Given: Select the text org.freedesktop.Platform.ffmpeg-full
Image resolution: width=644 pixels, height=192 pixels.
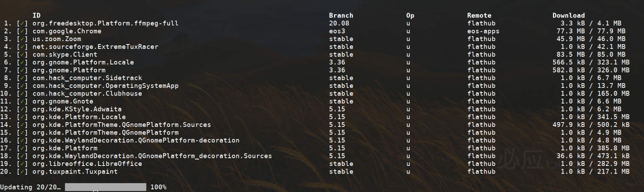Looking at the screenshot, I should (105, 23).
